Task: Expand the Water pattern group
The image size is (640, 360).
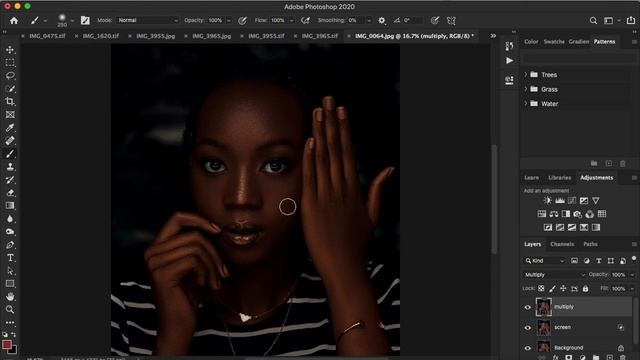Action: 526,104
